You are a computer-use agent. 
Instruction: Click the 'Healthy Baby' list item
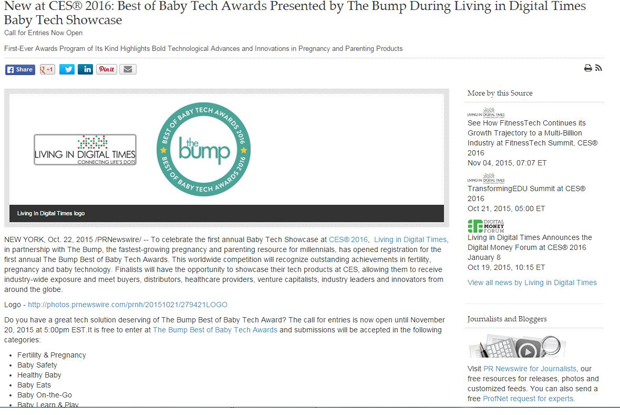[x=39, y=375]
